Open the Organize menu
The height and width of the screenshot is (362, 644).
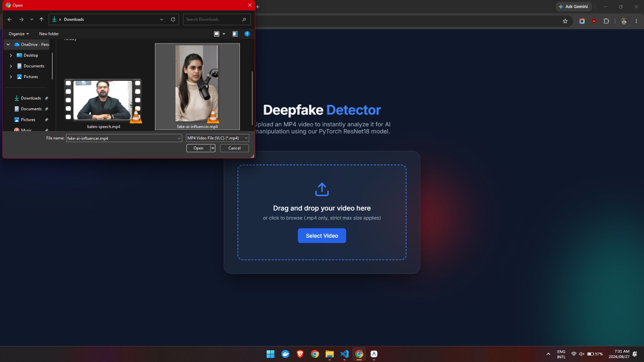(19, 34)
